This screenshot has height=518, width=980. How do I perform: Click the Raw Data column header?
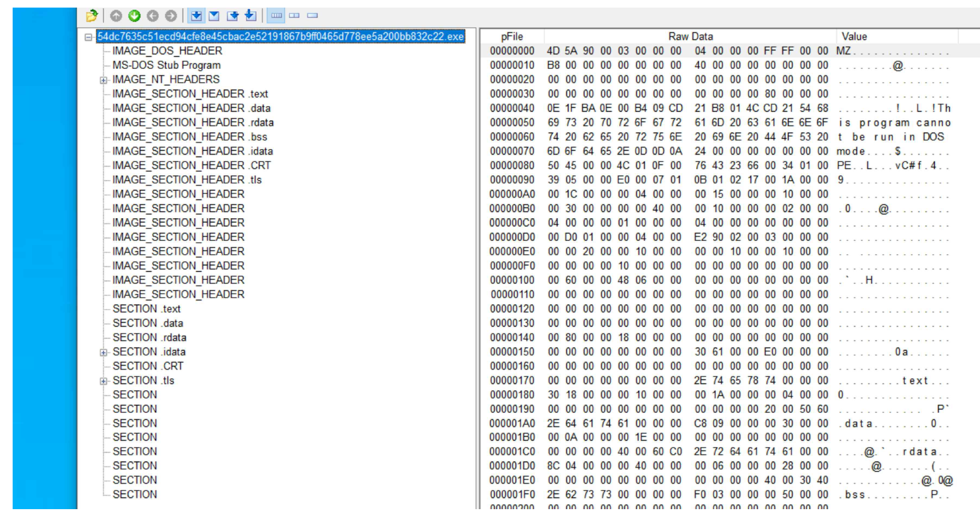coord(690,37)
